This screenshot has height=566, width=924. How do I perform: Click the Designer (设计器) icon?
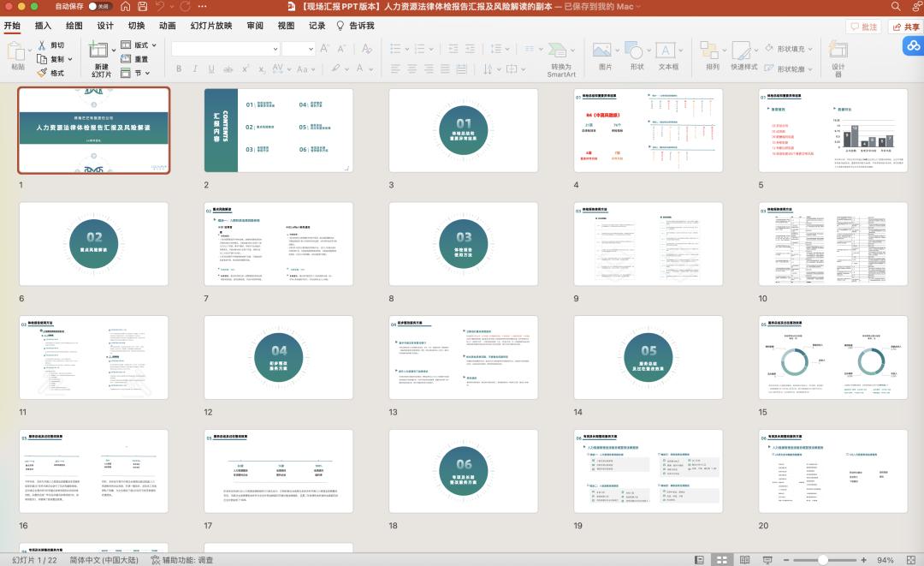(x=838, y=51)
